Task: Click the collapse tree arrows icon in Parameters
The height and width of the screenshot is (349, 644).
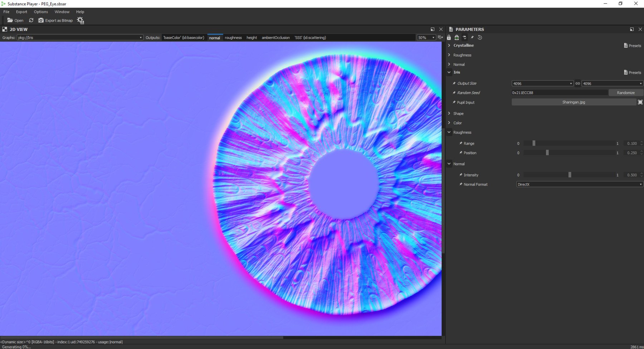Action: pos(464,38)
